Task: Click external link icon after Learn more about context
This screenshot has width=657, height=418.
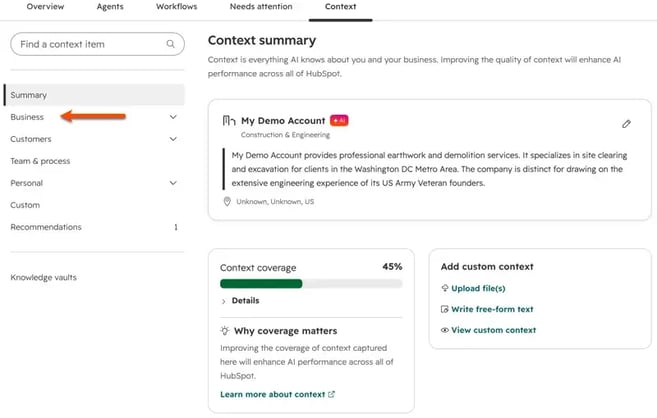Action: [x=331, y=394]
